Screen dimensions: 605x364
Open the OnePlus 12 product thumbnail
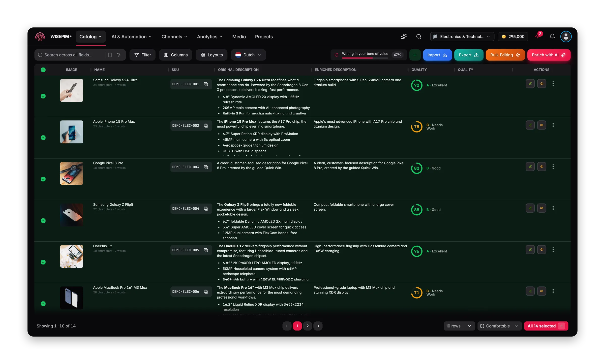point(72,256)
